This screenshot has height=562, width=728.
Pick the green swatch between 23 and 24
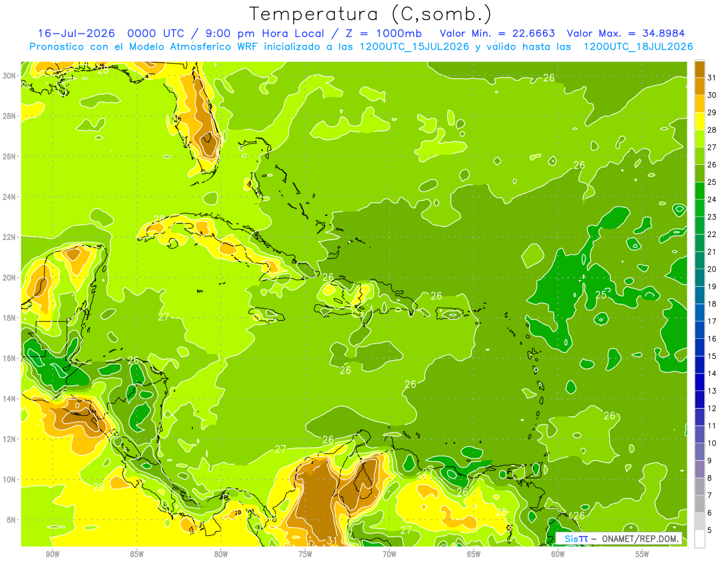tap(699, 209)
